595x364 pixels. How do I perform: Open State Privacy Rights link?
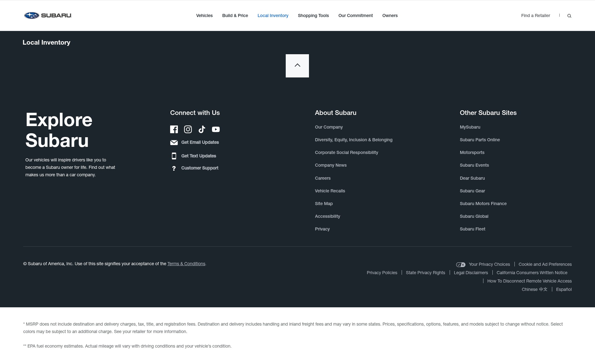425,273
